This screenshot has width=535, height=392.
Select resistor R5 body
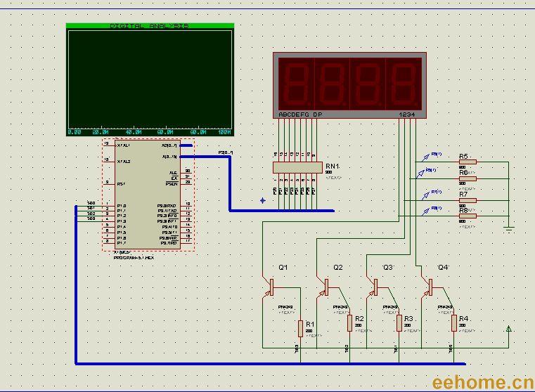(x=468, y=162)
